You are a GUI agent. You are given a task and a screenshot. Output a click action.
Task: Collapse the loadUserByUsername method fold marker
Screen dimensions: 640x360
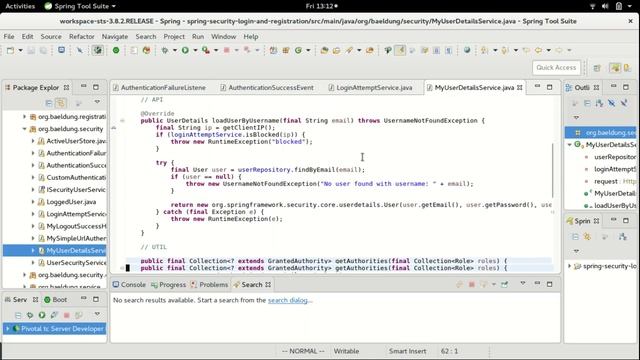(122, 120)
